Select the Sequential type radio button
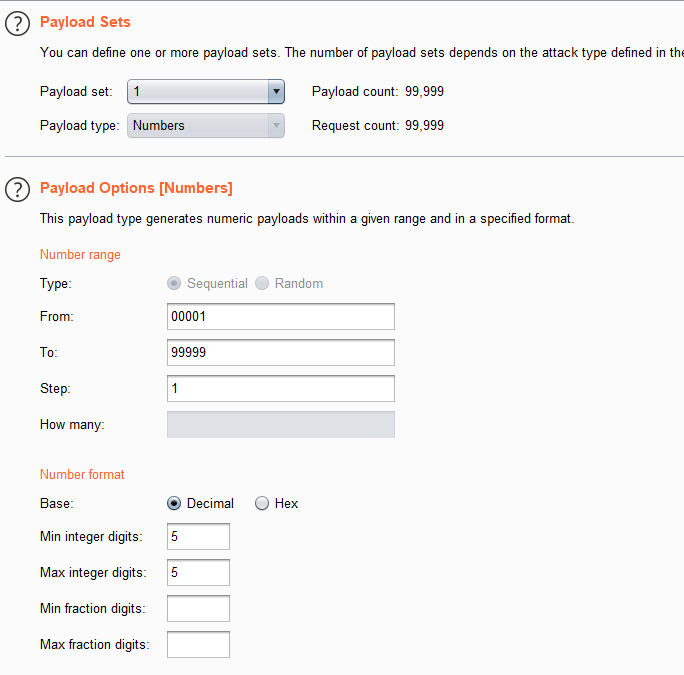Image resolution: width=684 pixels, height=675 pixels. click(175, 283)
